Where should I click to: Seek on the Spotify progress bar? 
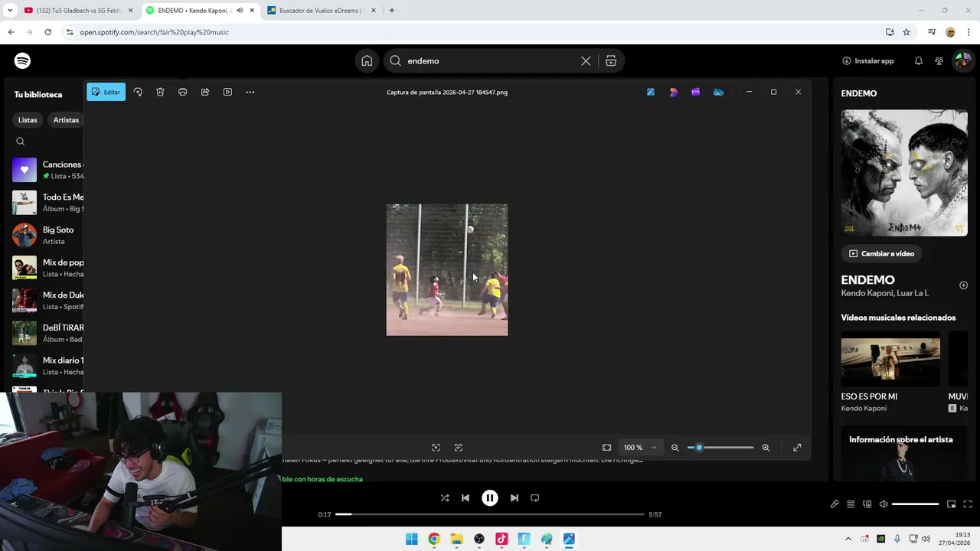pyautogui.click(x=490, y=515)
